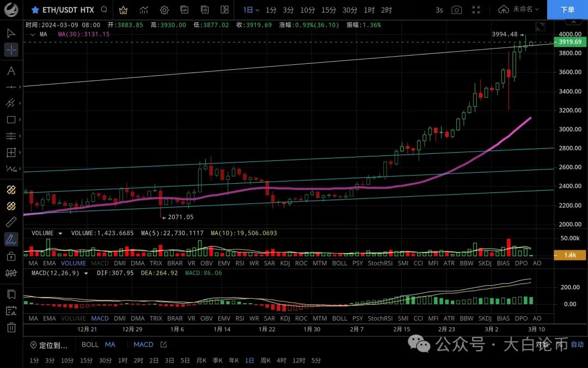The image size is (588, 368).
Task: Open the bookmark panel icon in sidebar
Action: point(11,294)
